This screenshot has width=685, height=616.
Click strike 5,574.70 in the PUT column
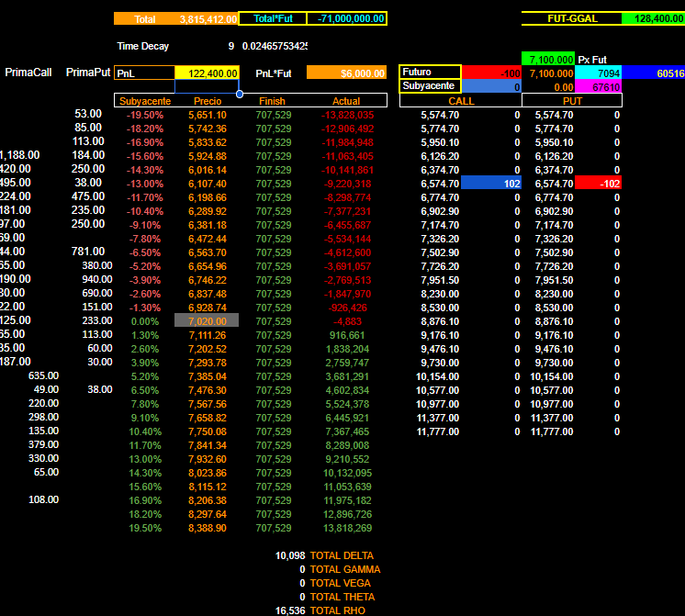pos(554,115)
